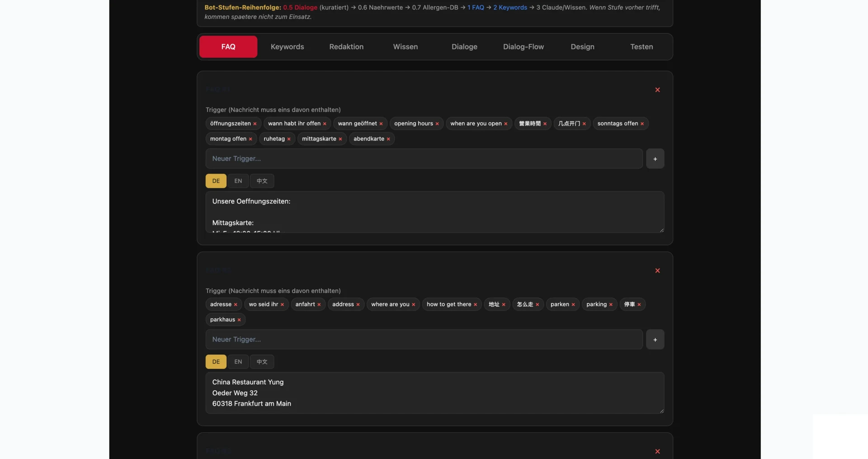The image size is (868, 459).
Task: Select DE language for address answer
Action: (216, 362)
